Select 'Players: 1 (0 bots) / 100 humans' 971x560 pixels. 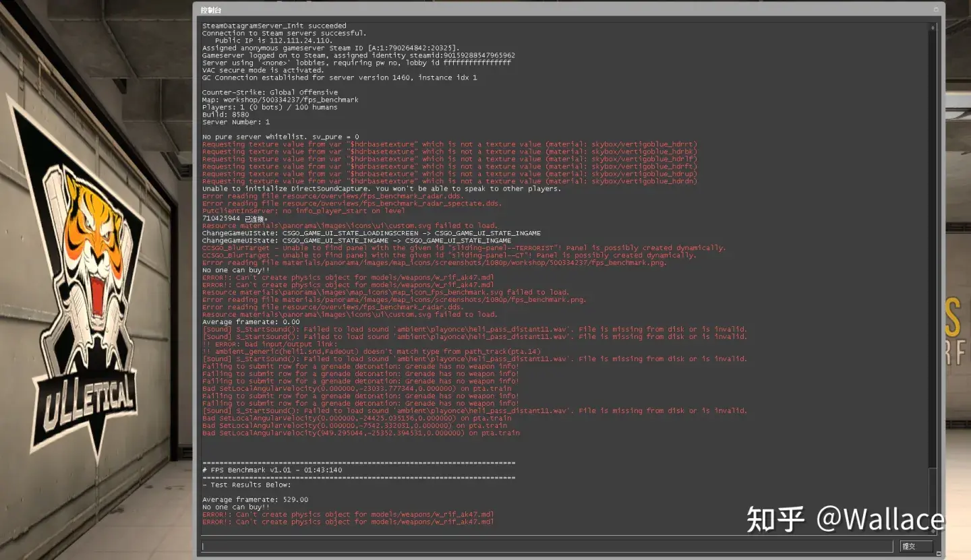270,107
